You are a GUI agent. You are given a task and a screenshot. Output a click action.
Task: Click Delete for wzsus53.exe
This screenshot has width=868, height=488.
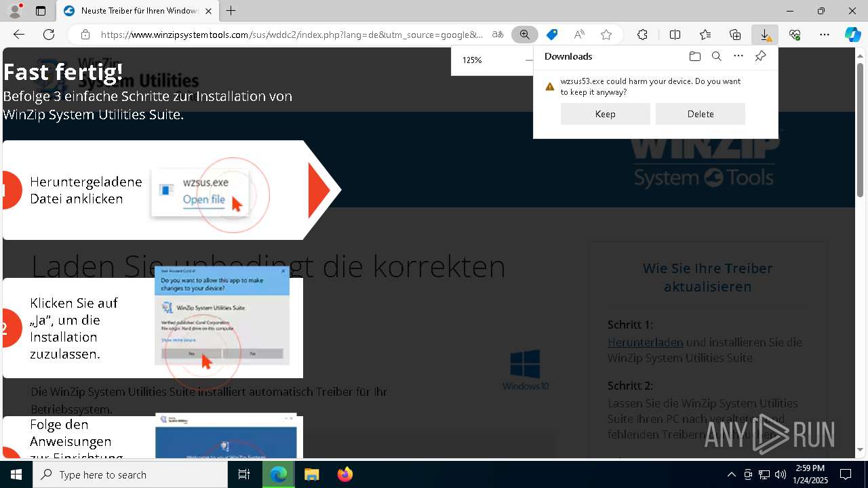click(701, 114)
